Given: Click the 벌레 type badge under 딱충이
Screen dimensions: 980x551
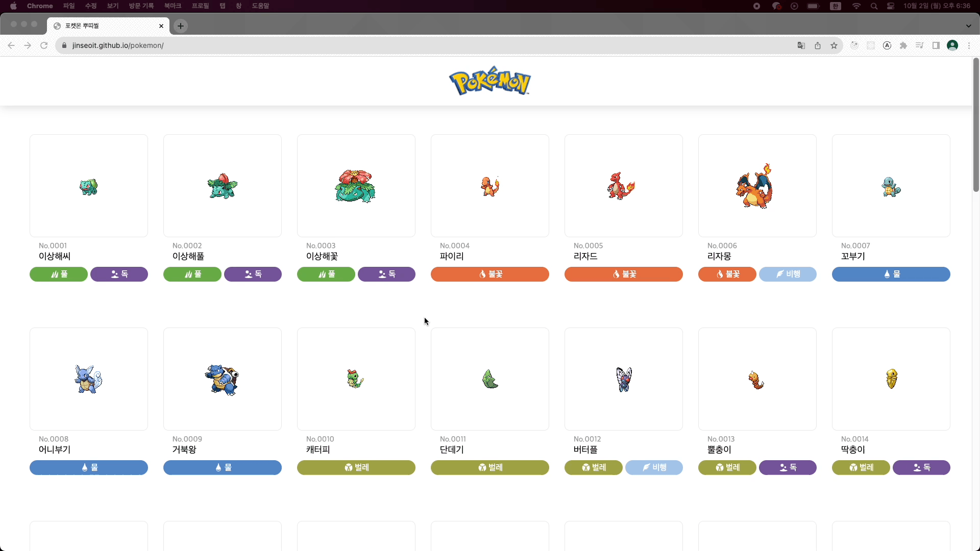Looking at the screenshot, I should tap(861, 467).
